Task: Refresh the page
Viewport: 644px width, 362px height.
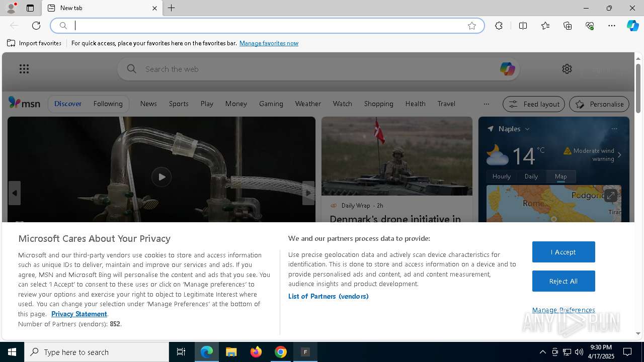Action: (x=36, y=26)
